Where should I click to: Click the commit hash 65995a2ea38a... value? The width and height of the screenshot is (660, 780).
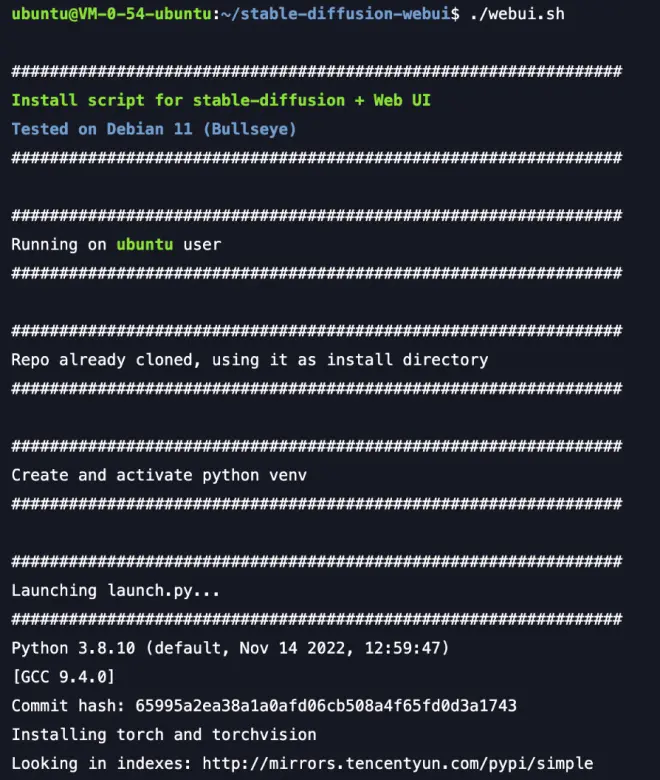click(326, 706)
